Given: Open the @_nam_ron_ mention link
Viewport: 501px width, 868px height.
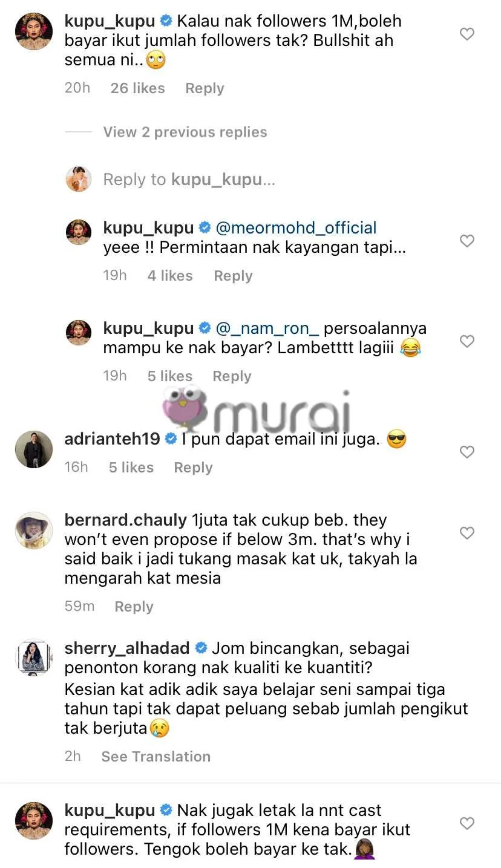Looking at the screenshot, I should click(267, 328).
